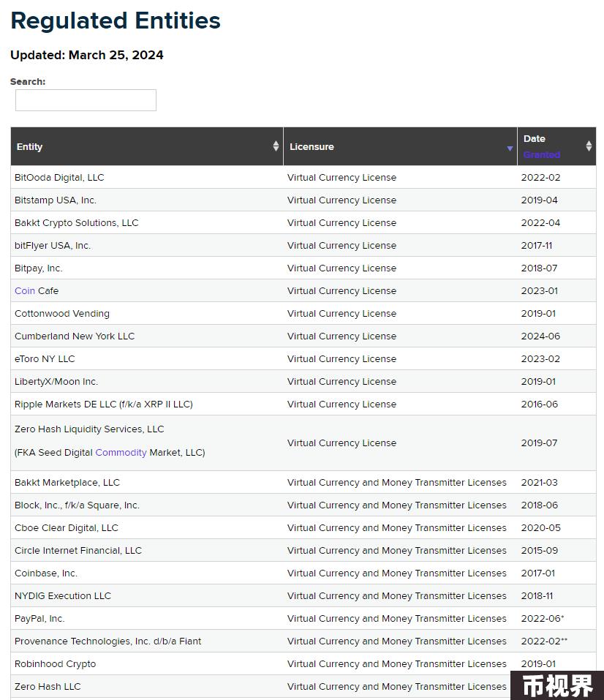Select the BitOoda Digital, LLC entry

(59, 177)
